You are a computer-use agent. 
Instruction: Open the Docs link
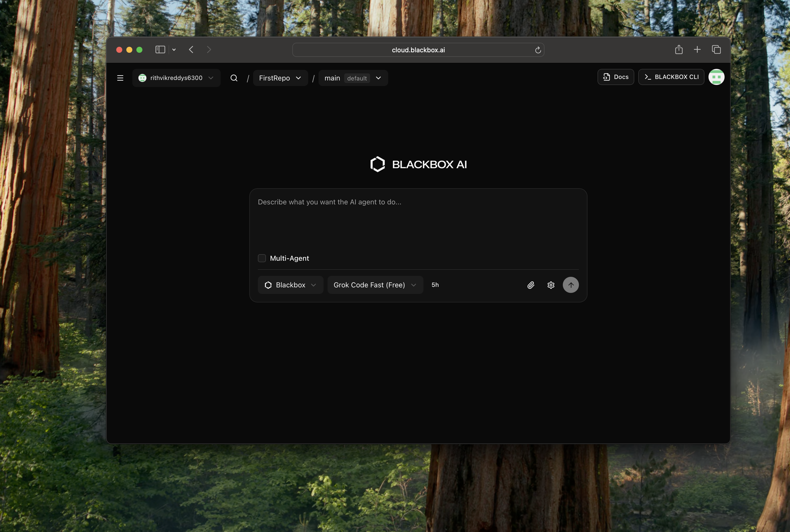coord(615,77)
